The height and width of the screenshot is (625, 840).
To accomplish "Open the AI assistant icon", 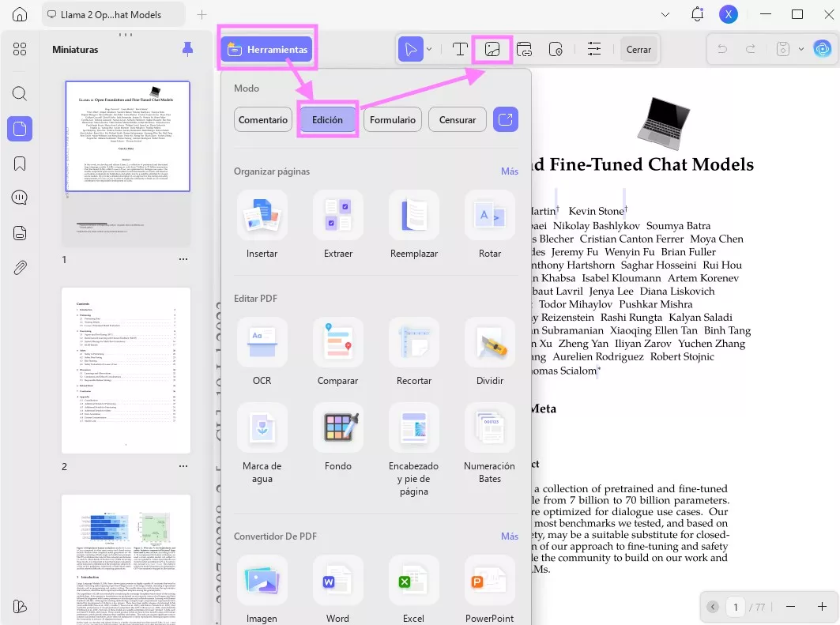I will point(822,49).
